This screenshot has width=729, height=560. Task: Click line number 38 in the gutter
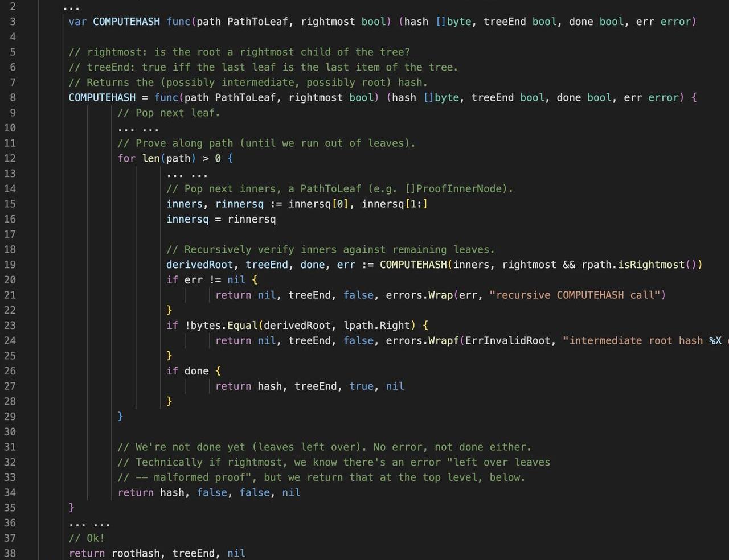click(10, 553)
